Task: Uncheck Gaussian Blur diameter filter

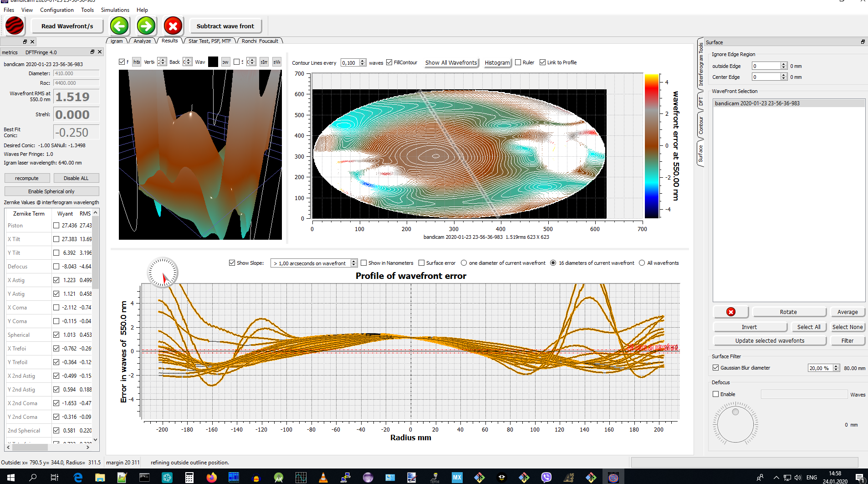Action: click(x=715, y=368)
